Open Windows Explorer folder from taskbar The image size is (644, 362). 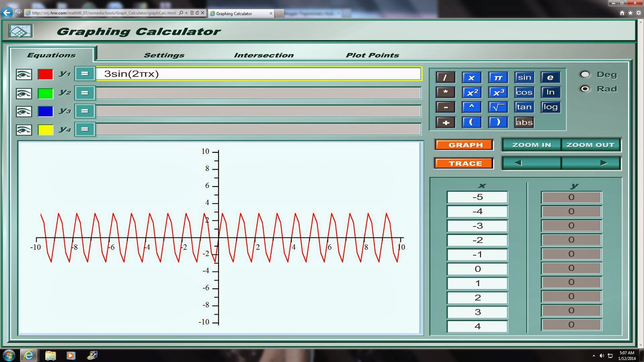[50, 355]
